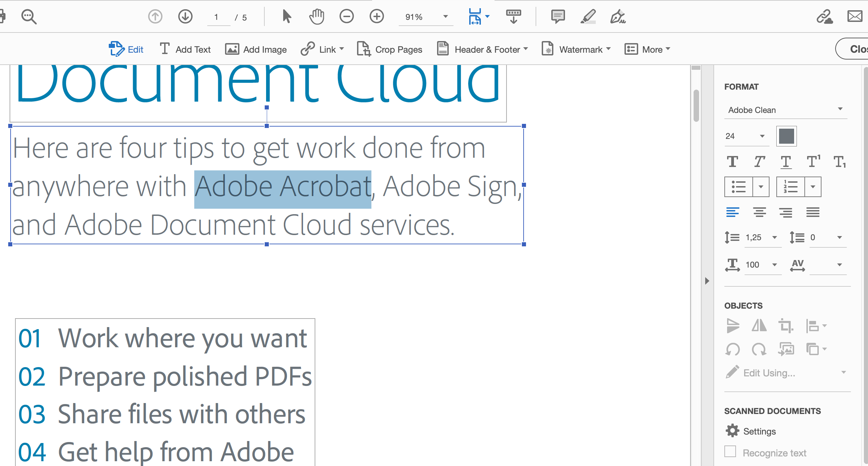The height and width of the screenshot is (466, 868).
Task: Choose the arrow selection tool
Action: (287, 16)
